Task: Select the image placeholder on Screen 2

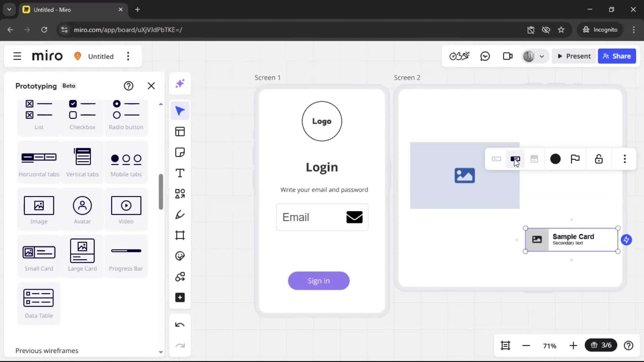Action: tap(465, 176)
